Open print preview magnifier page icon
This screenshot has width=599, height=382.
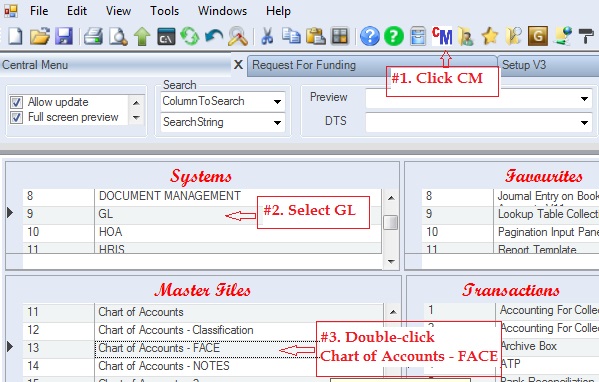point(118,36)
